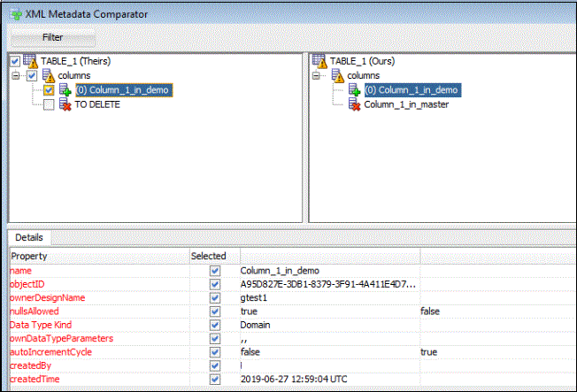Toggle Selected checkbox for createdBy property
577x392 pixels.
coord(215,365)
